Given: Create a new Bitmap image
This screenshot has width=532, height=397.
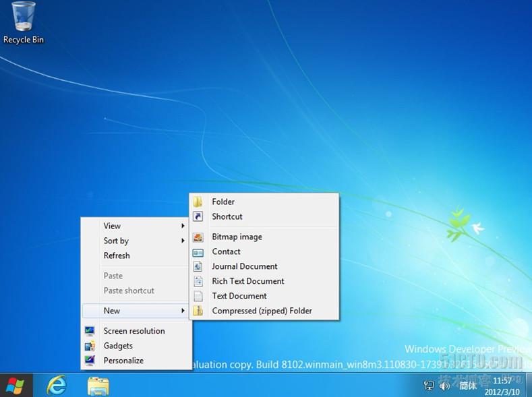Looking at the screenshot, I should 264,237.
